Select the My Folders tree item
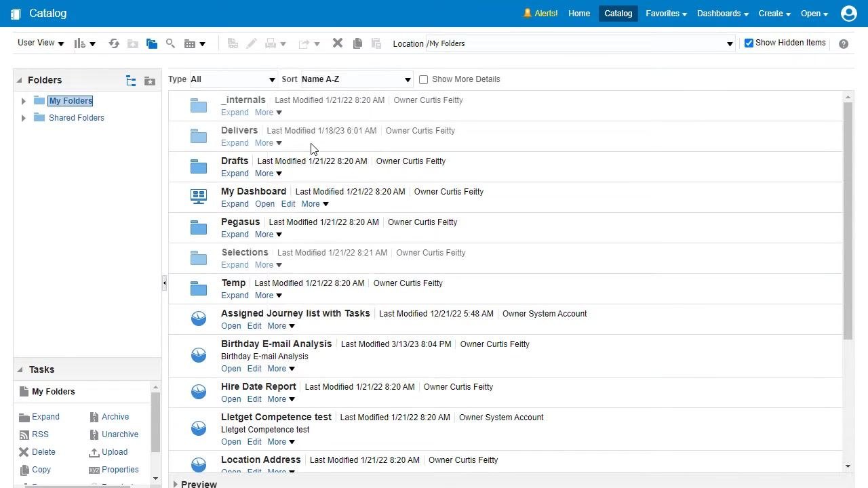Screen dimensions: 868x488 [71, 101]
